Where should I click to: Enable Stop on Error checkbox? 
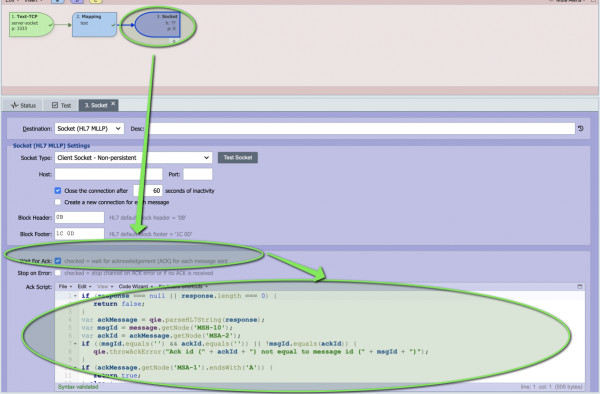58,273
